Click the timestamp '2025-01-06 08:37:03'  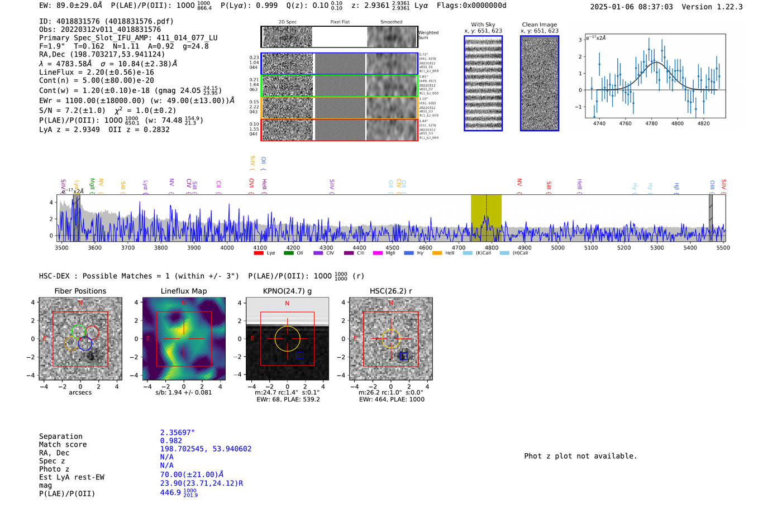[x=631, y=7]
